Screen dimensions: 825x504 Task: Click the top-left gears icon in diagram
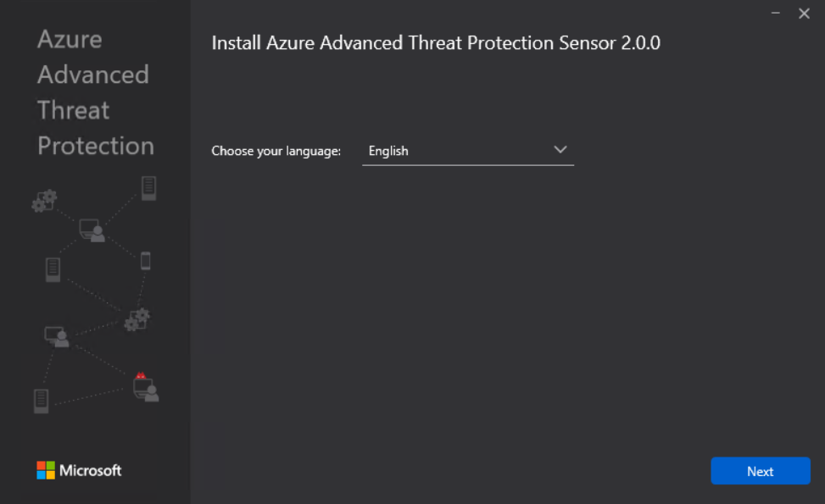click(44, 201)
